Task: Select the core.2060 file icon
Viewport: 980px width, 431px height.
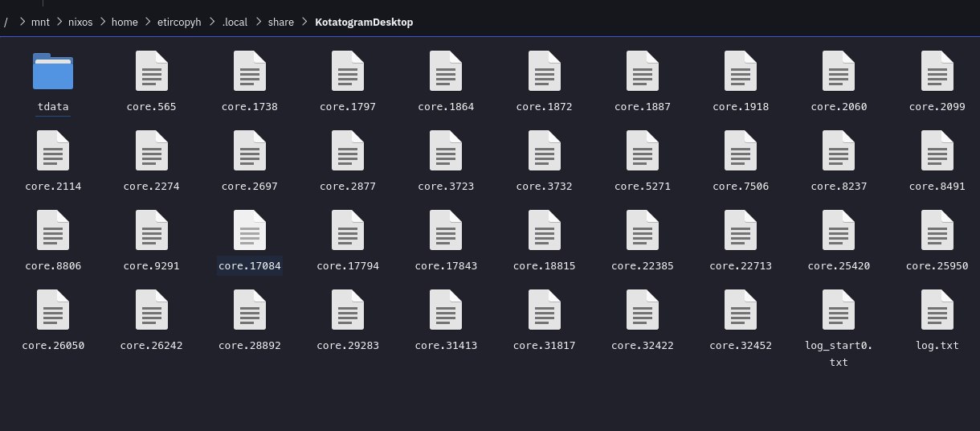Action: (839, 71)
